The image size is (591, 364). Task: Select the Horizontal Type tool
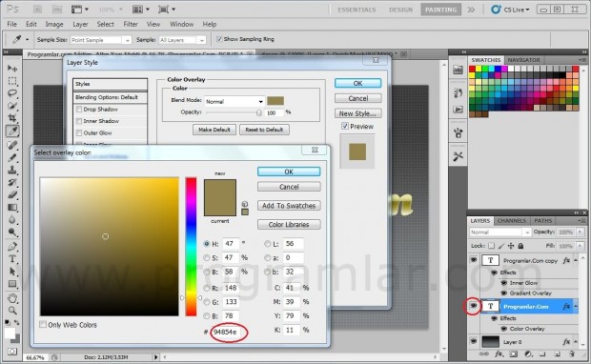tap(12, 259)
